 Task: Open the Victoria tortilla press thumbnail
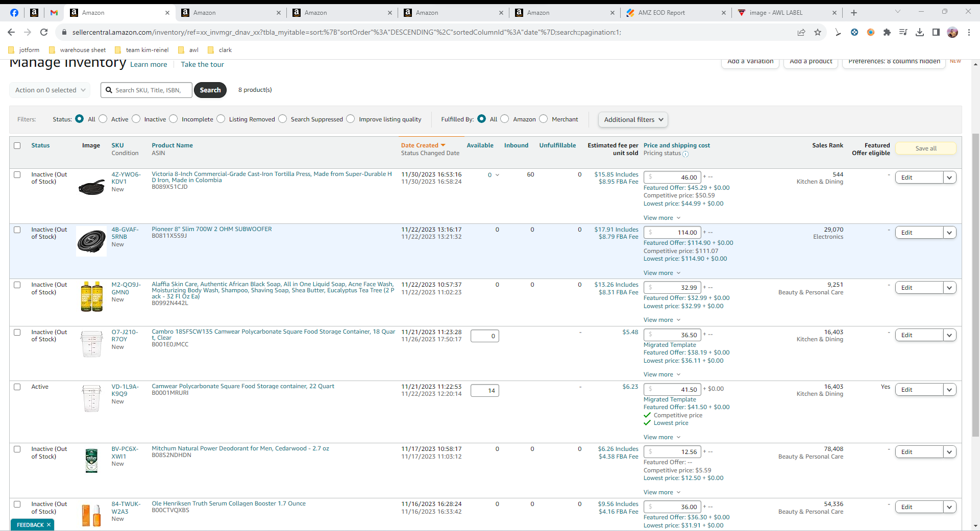[91, 188]
